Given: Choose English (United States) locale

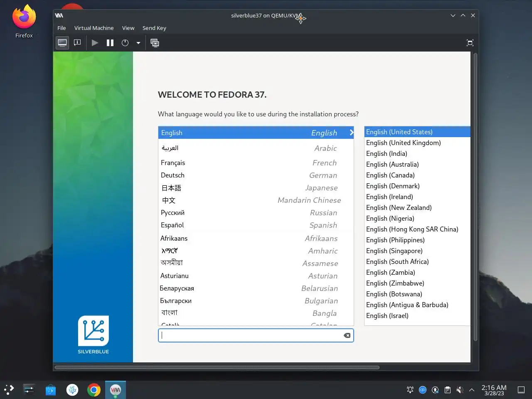Looking at the screenshot, I should (x=417, y=132).
